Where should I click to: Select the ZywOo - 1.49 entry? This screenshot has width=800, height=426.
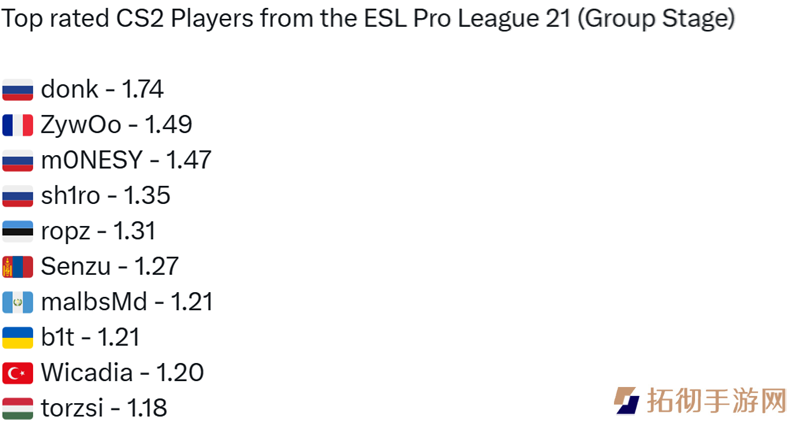[116, 125]
